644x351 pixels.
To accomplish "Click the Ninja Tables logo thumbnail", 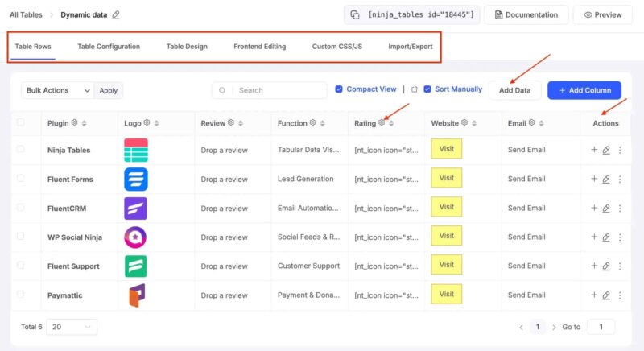I will pyautogui.click(x=136, y=151).
